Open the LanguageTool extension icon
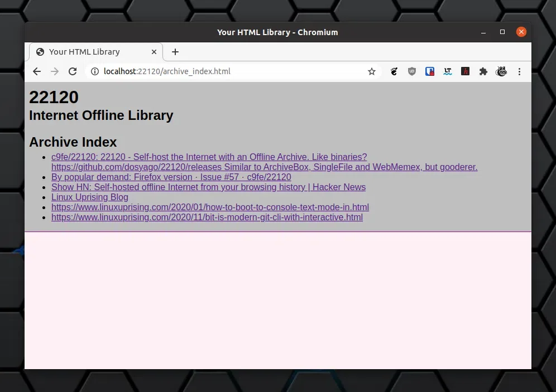 448,71
